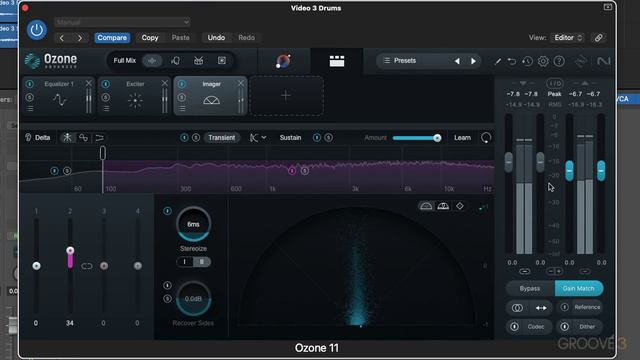This screenshot has width=640, height=360.
Task: Select the Transient mode tab
Action: click(222, 138)
